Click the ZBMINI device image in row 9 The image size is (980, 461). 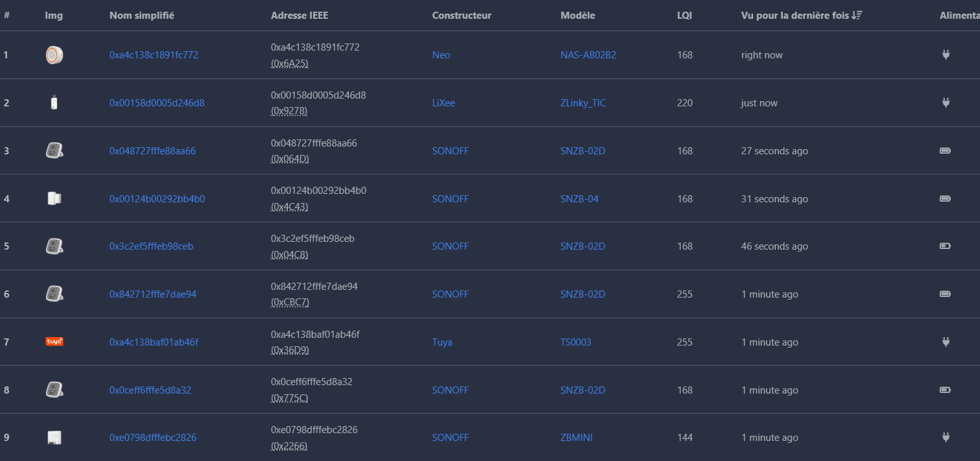54,438
